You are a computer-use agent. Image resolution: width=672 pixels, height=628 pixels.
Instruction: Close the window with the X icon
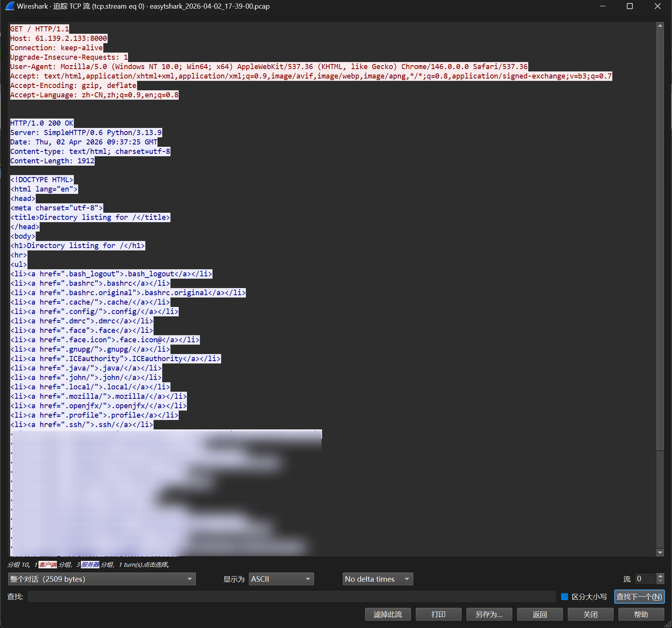tap(657, 6)
